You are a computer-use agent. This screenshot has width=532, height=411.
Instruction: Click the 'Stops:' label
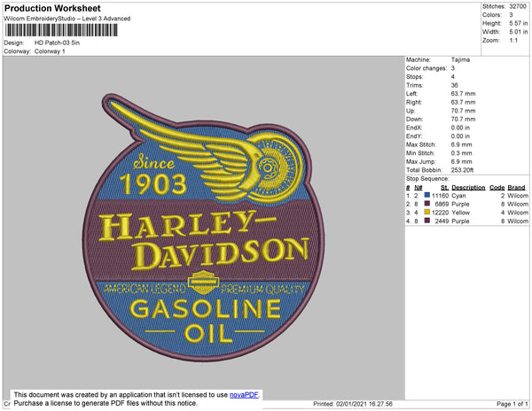coord(415,77)
